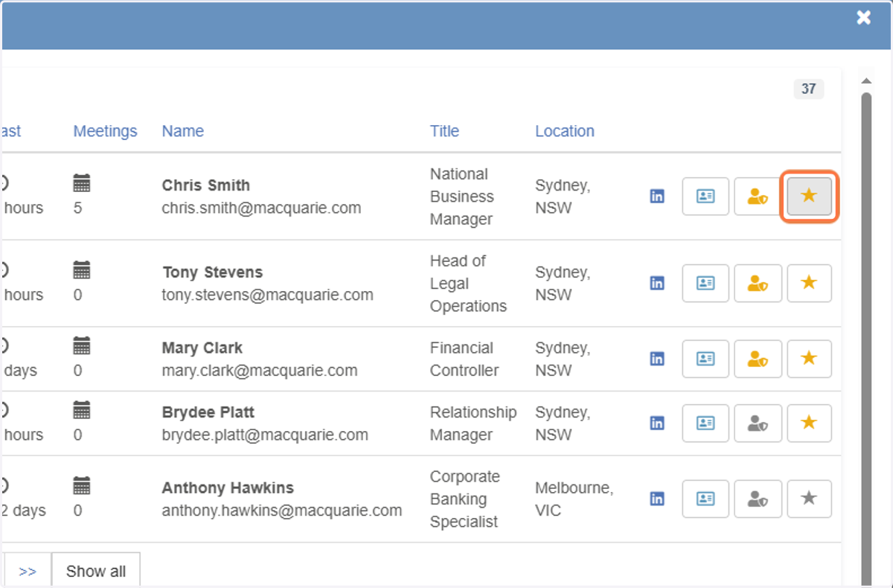Image resolution: width=893 pixels, height=588 pixels.
Task: Open contact card for Tony Stevens
Action: [x=705, y=284]
